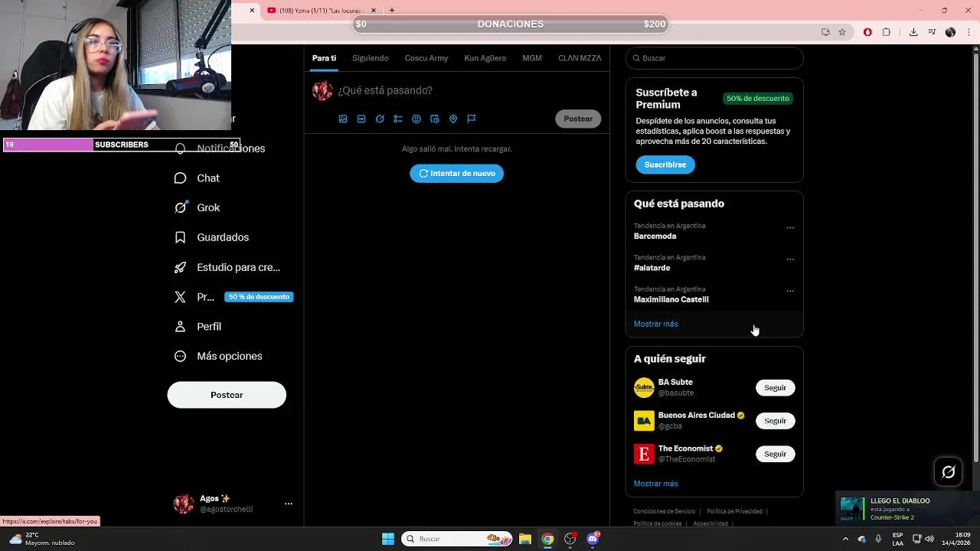Follow The Economist account

[x=775, y=454]
